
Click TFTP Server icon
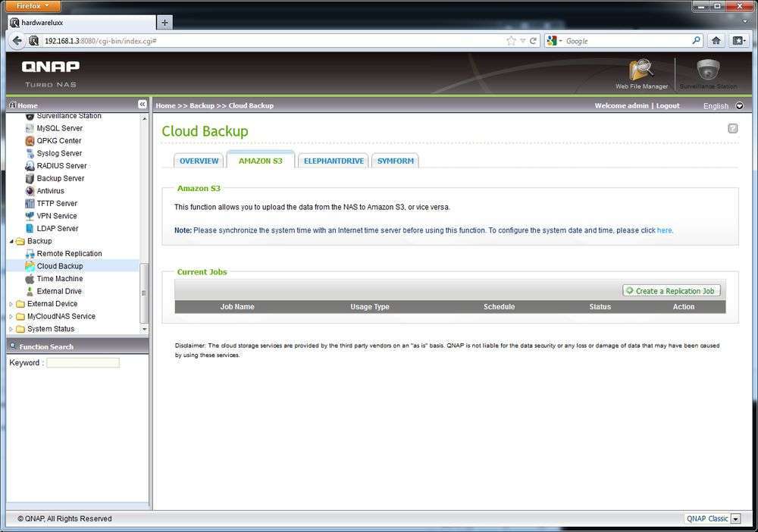click(x=30, y=204)
